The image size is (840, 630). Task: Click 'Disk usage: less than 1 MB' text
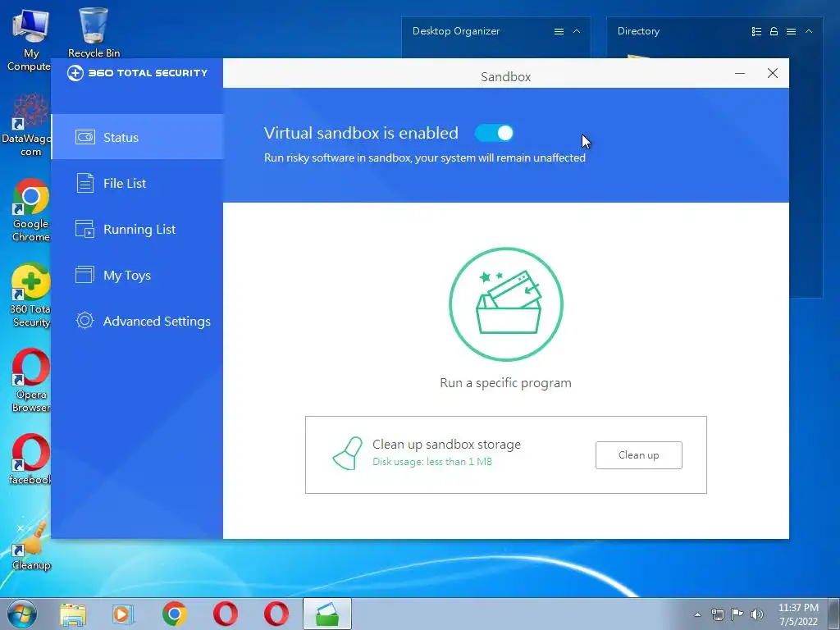coord(431,462)
